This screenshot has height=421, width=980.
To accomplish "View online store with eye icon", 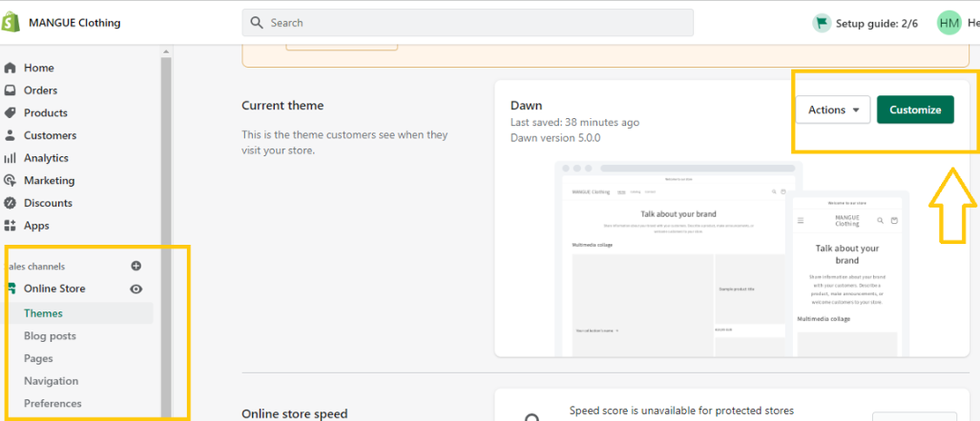I will (135, 289).
